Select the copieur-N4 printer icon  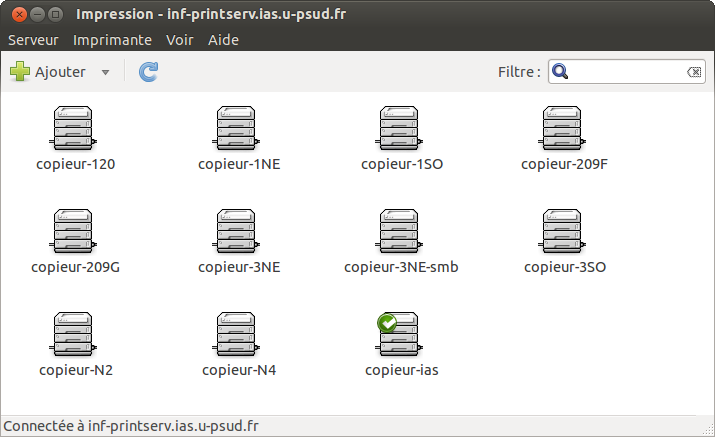pyautogui.click(x=238, y=334)
